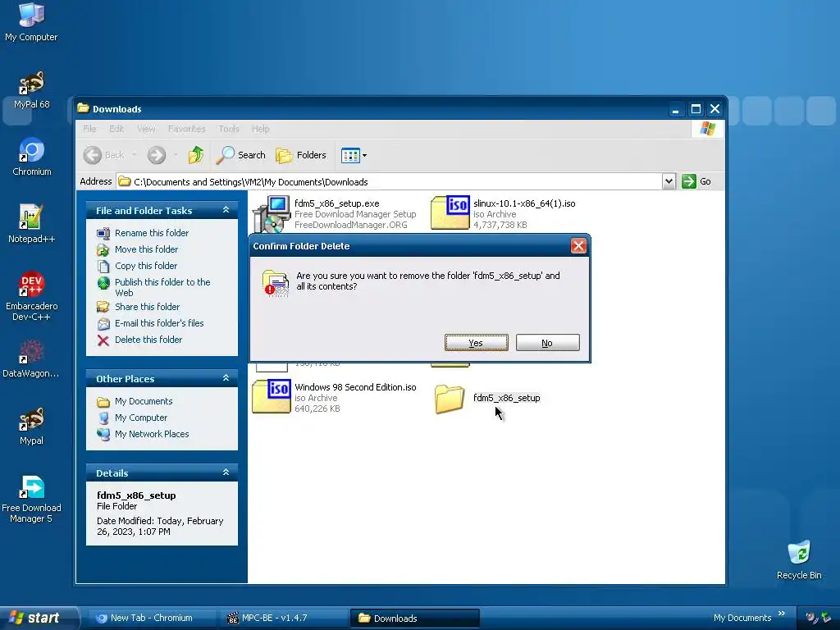Launch the Mypal desktop shortcut
Image resolution: width=840 pixels, height=630 pixels.
tap(31, 427)
